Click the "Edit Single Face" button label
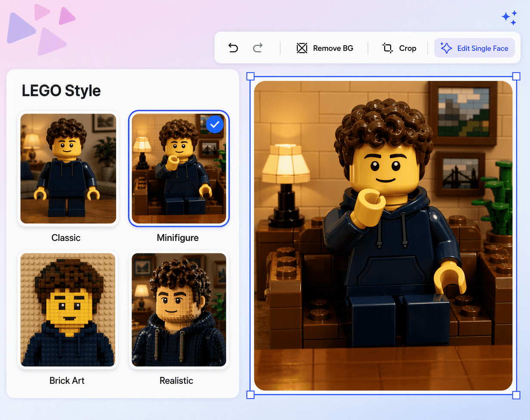Screen dimensions: 530x420 (x=483, y=48)
